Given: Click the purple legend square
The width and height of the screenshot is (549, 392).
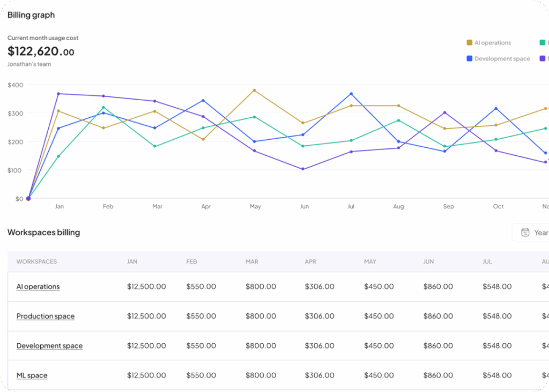Looking at the screenshot, I should pyautogui.click(x=543, y=59).
